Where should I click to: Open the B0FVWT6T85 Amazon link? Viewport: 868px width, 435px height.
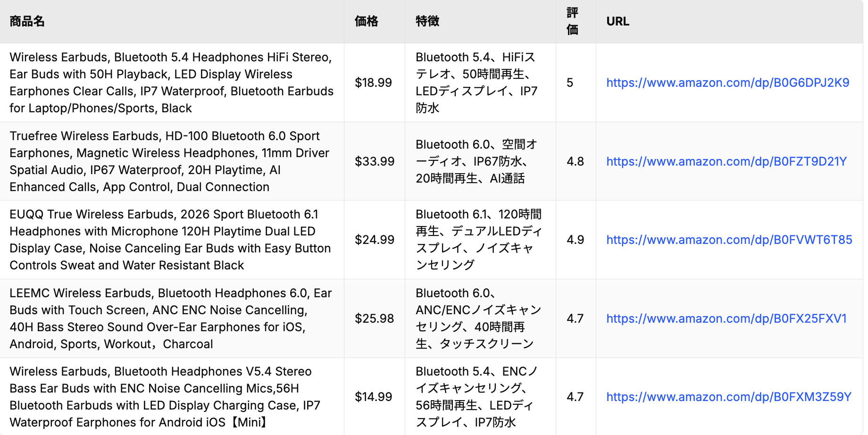click(x=729, y=240)
